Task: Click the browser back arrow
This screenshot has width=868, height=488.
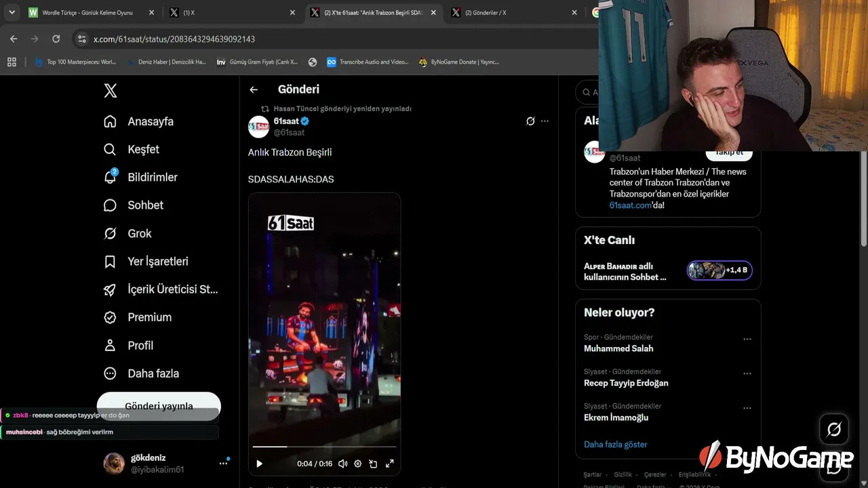Action: click(x=14, y=39)
